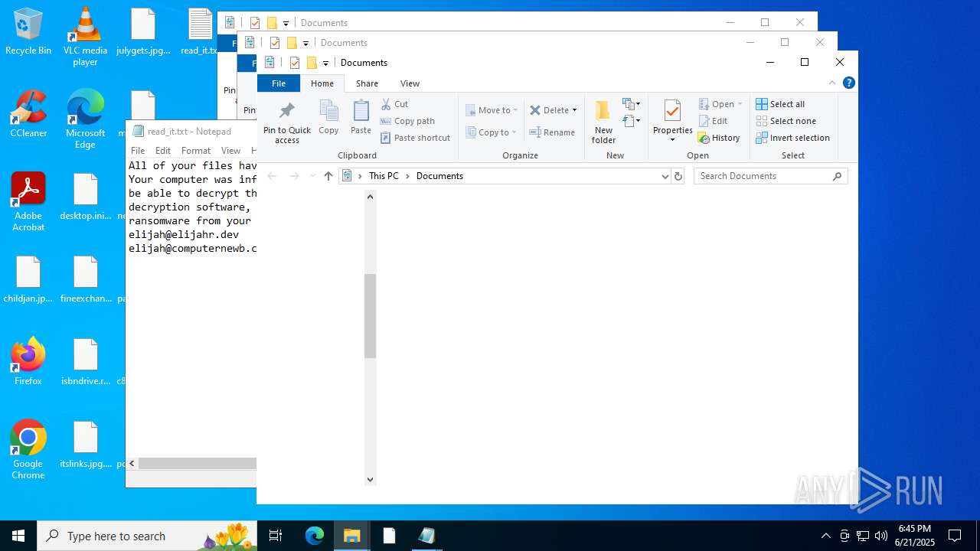Switch to the Share ribbon tab
980x551 pixels.
point(367,83)
